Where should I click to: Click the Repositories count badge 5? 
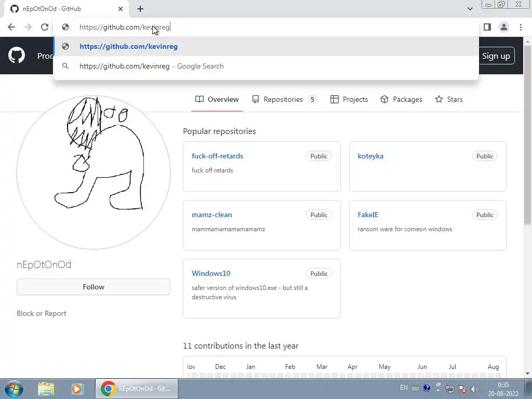click(312, 99)
